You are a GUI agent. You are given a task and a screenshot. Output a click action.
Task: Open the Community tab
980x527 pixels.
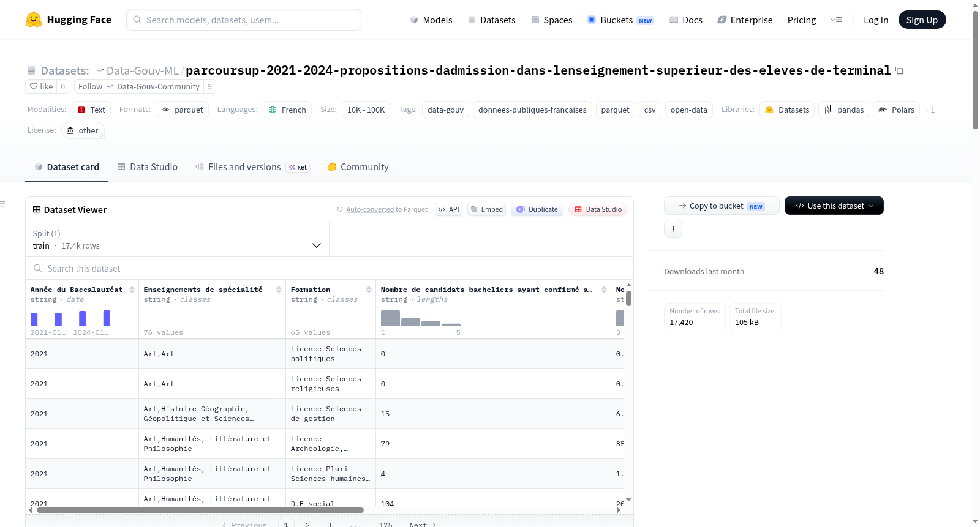(x=358, y=166)
